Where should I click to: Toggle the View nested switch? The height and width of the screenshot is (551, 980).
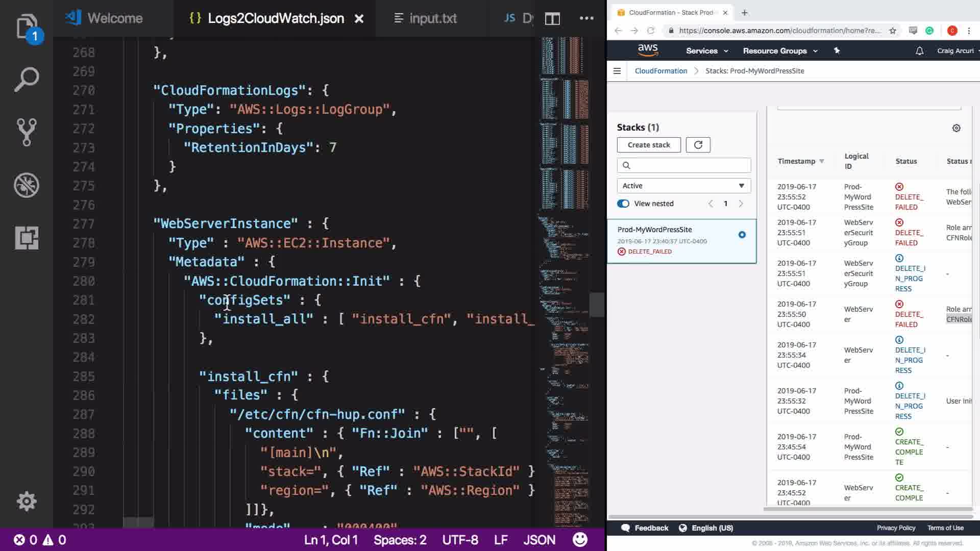point(623,204)
